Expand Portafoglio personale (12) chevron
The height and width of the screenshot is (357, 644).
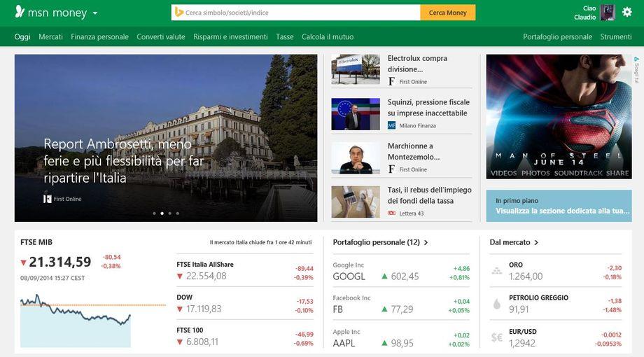(426, 243)
